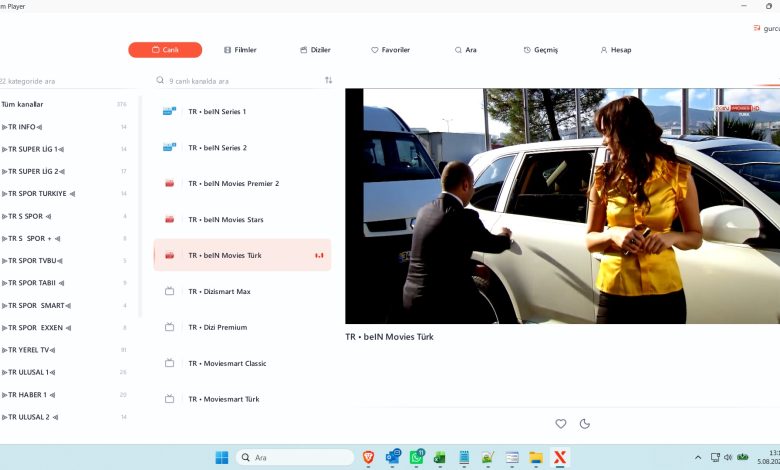
Task: Open Brave browser from taskbar
Action: 368,457
